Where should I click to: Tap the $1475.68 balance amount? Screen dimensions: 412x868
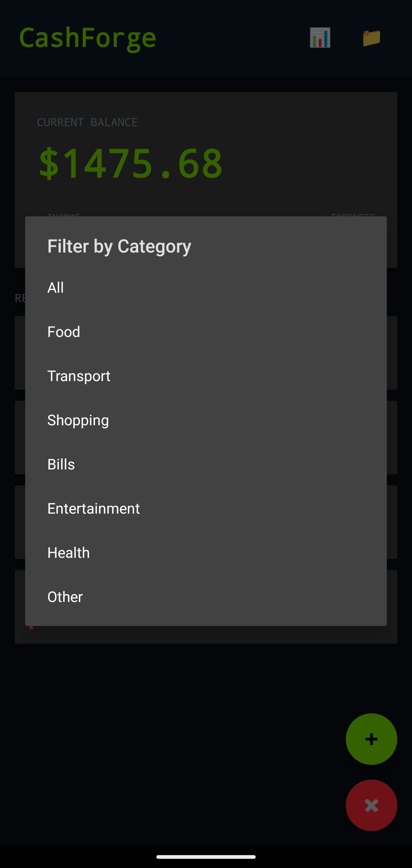point(131,164)
